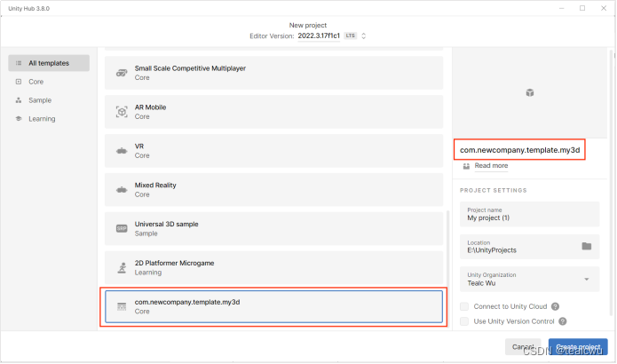Click the com.newcompany.template.my3d title in details panel
Image resolution: width=617 pixels, height=364 pixels.
pos(520,150)
